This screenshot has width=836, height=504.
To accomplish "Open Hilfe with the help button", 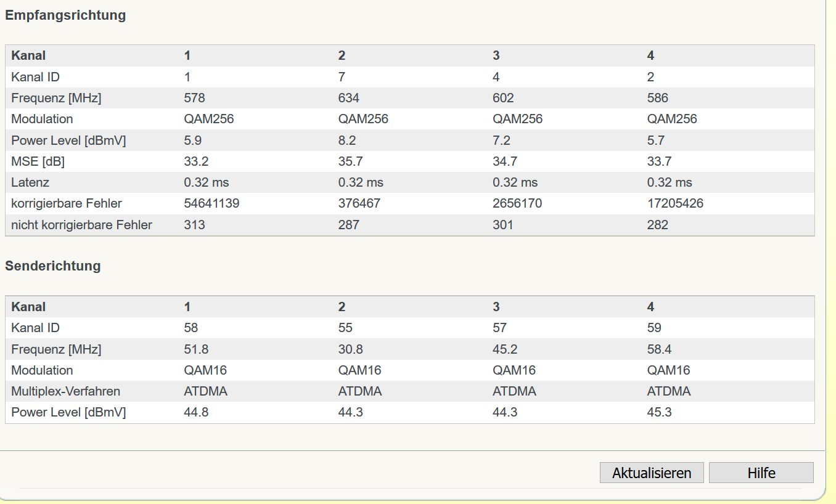I will 761,473.
